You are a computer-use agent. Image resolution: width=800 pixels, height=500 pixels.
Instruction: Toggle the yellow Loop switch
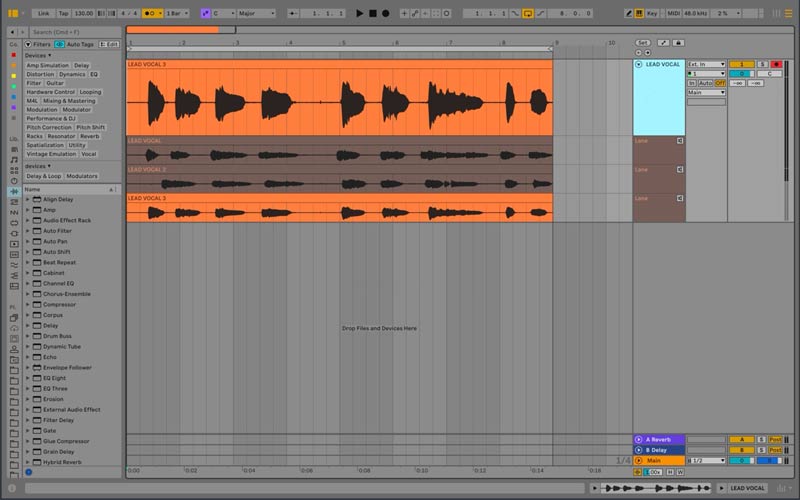click(528, 13)
